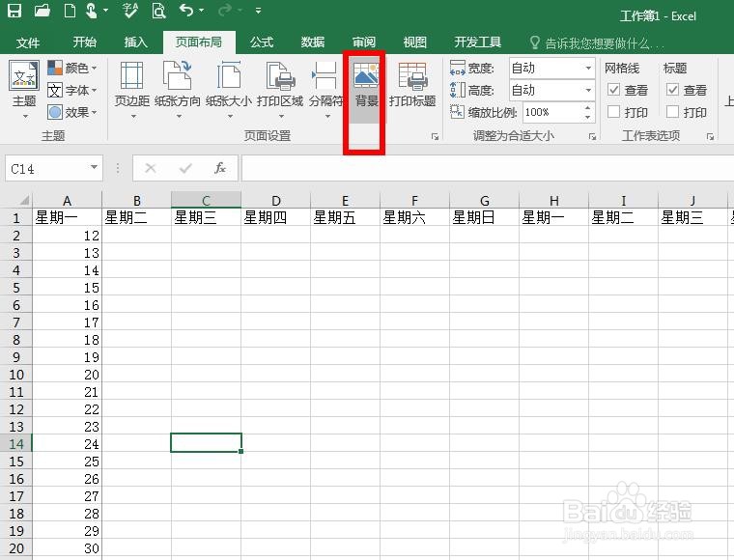Click the scale 100% input field
The height and width of the screenshot is (560, 734).
point(551,112)
